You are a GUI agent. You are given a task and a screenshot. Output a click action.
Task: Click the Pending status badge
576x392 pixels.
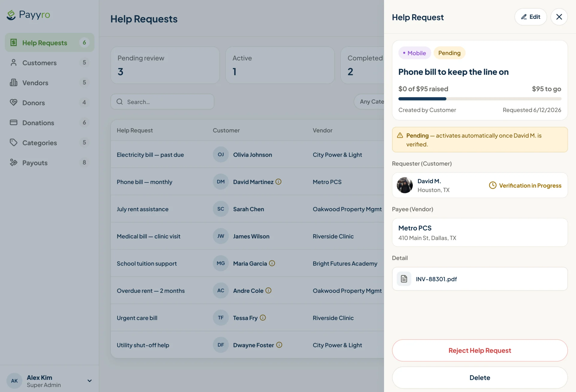tap(449, 53)
